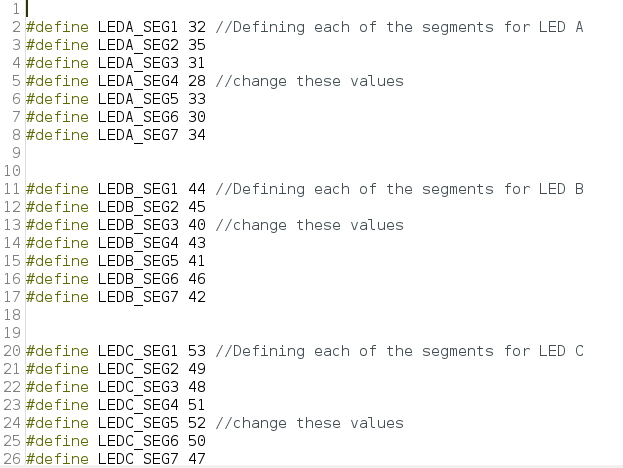The width and height of the screenshot is (623, 468).
Task: Click the value 43 on the LEDB_SEG4 line
Action: (196, 243)
